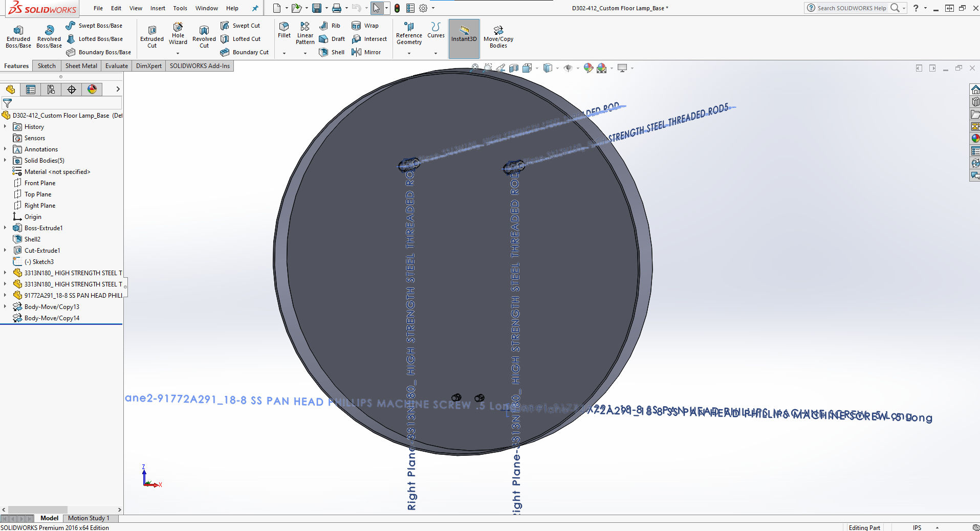The width and height of the screenshot is (980, 531).
Task: Click the feature tree filter icon
Action: coord(7,103)
